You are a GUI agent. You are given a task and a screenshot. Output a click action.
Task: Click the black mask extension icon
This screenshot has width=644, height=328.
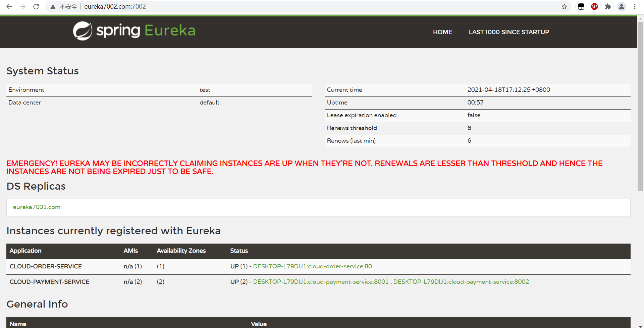point(581,7)
